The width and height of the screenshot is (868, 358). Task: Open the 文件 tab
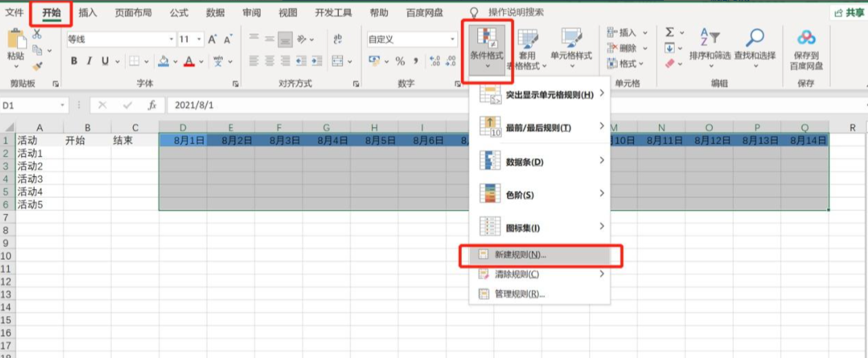[14, 12]
